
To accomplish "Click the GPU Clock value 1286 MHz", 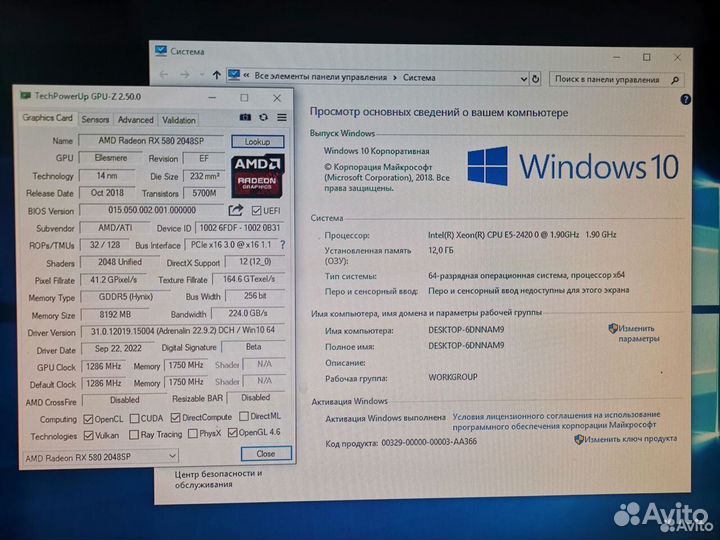I will tap(104, 366).
